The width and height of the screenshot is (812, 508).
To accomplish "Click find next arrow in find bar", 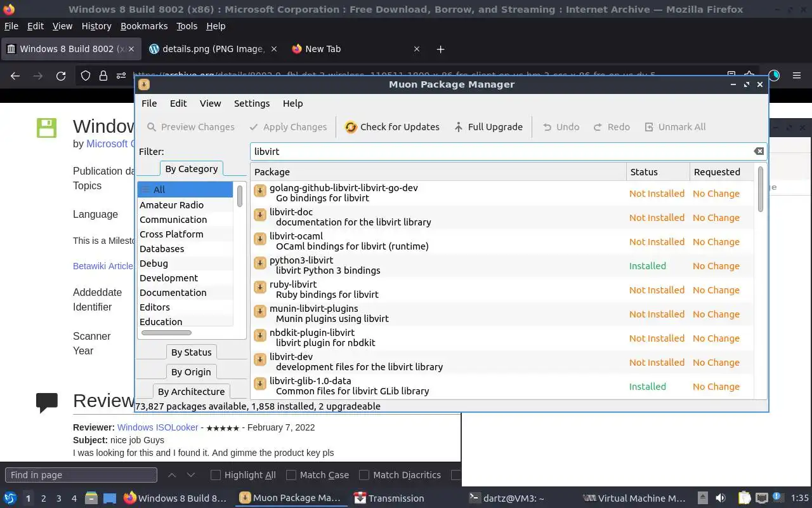I will pos(191,475).
